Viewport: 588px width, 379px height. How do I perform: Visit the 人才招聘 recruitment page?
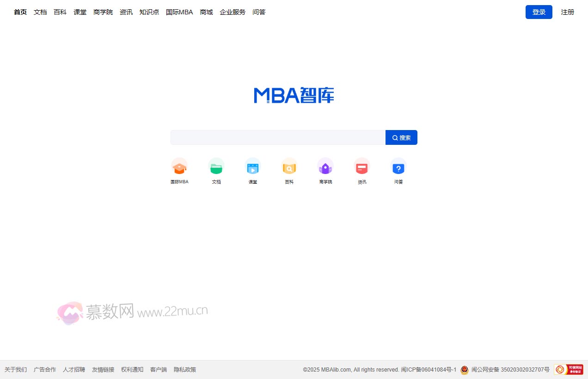click(74, 369)
